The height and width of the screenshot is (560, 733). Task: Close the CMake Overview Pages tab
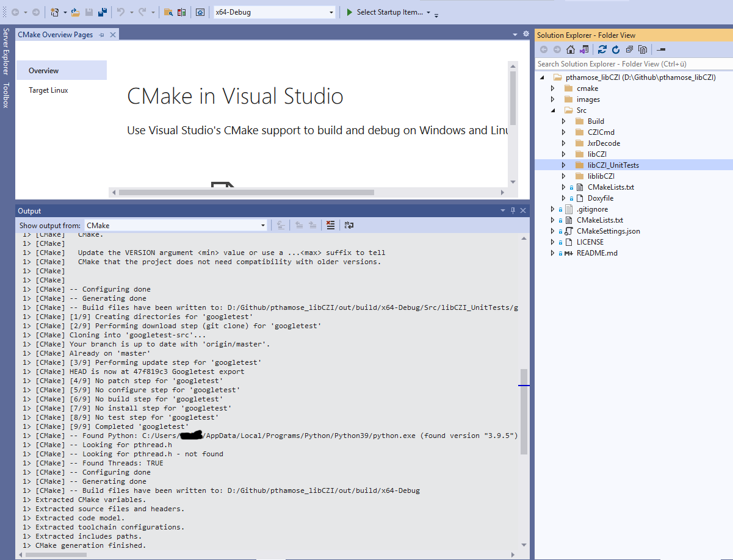pos(112,35)
